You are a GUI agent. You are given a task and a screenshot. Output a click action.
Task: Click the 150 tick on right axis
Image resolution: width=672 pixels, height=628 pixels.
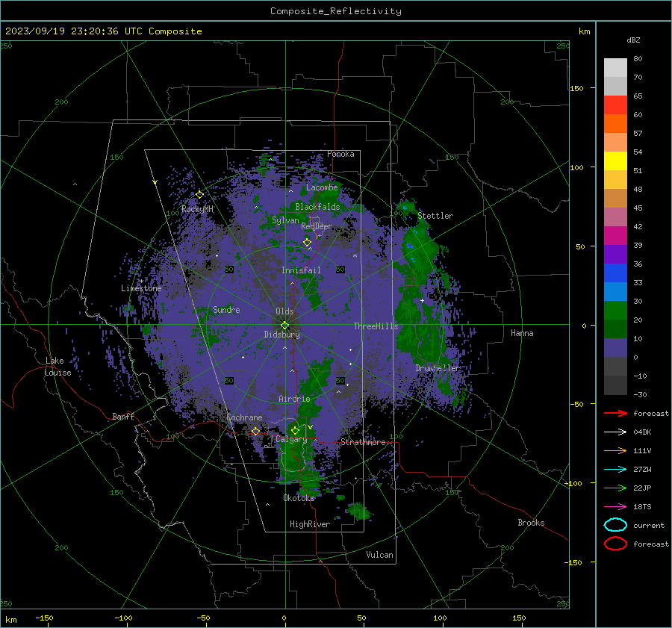[x=576, y=88]
